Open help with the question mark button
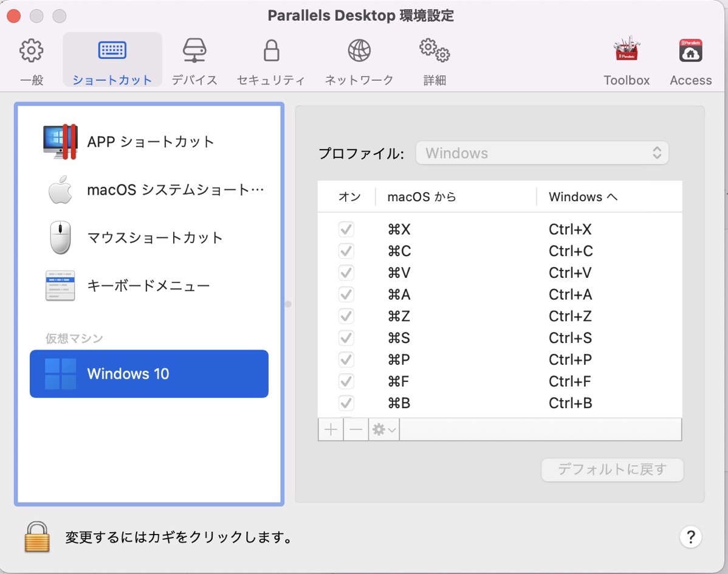The width and height of the screenshot is (728, 574). point(690,537)
